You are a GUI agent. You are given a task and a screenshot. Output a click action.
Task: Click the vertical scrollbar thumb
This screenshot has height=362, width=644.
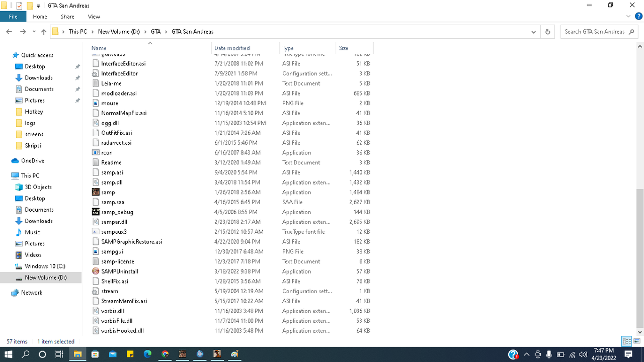coord(640,258)
